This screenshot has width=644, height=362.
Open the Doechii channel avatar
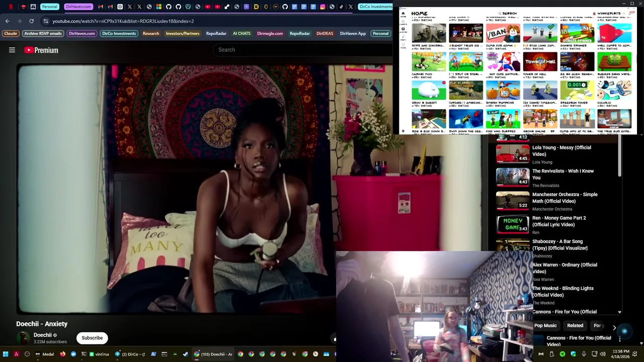click(x=23, y=338)
